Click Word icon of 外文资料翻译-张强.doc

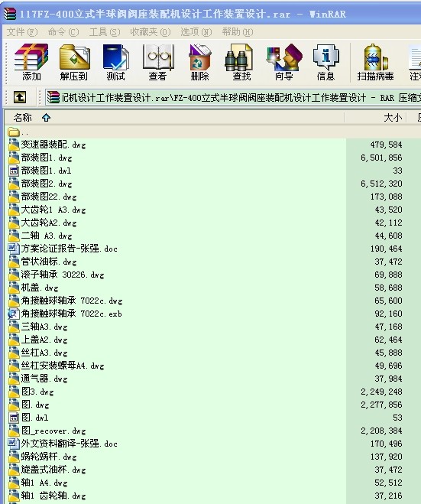14,444
